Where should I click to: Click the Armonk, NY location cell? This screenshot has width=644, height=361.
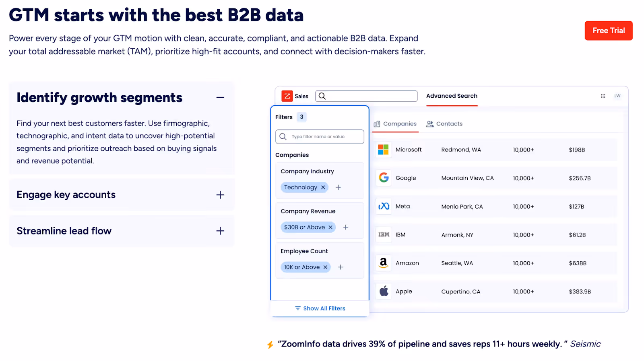(457, 235)
